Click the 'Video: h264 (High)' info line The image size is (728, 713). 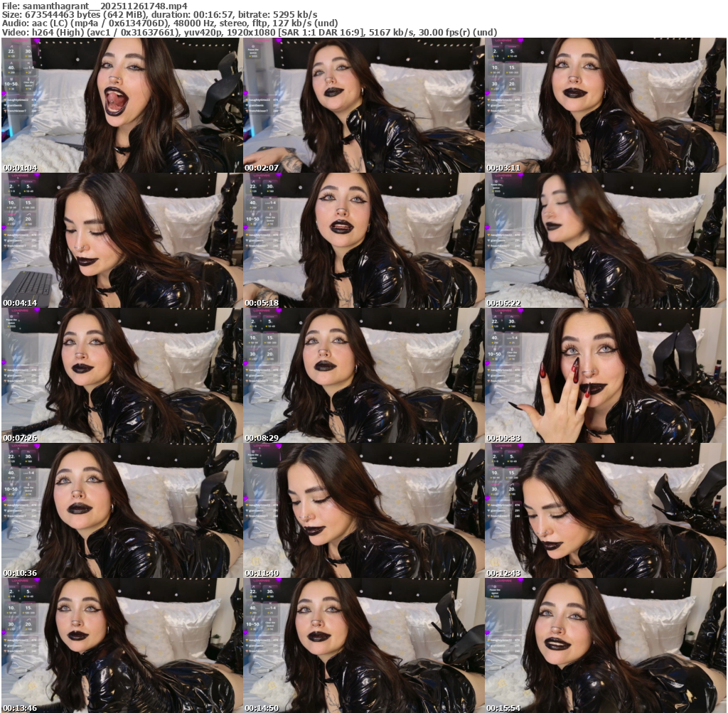pyautogui.click(x=250, y=33)
